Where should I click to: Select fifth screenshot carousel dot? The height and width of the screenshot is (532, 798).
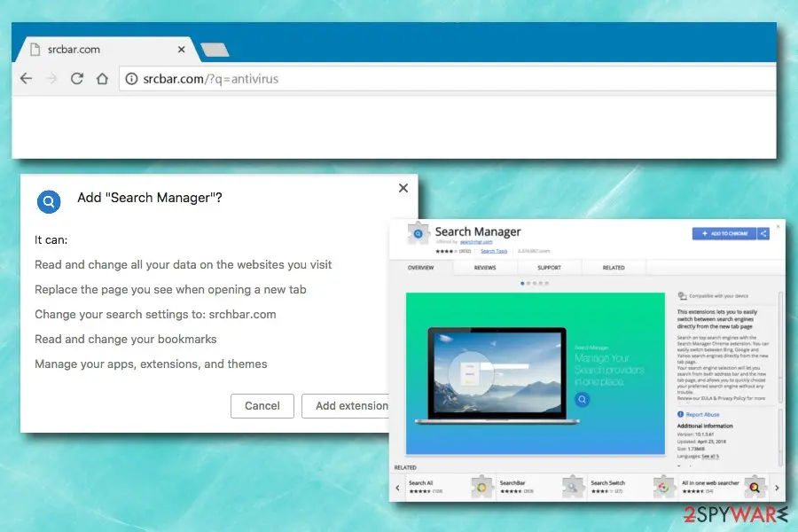546,283
